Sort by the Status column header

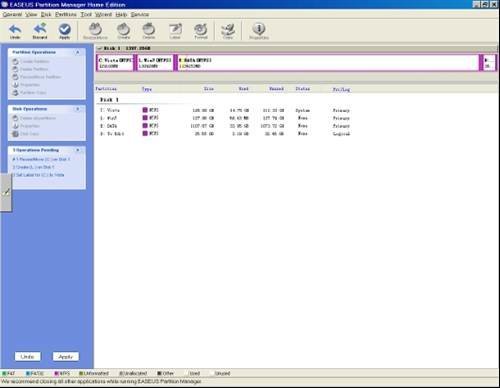[x=303, y=89]
